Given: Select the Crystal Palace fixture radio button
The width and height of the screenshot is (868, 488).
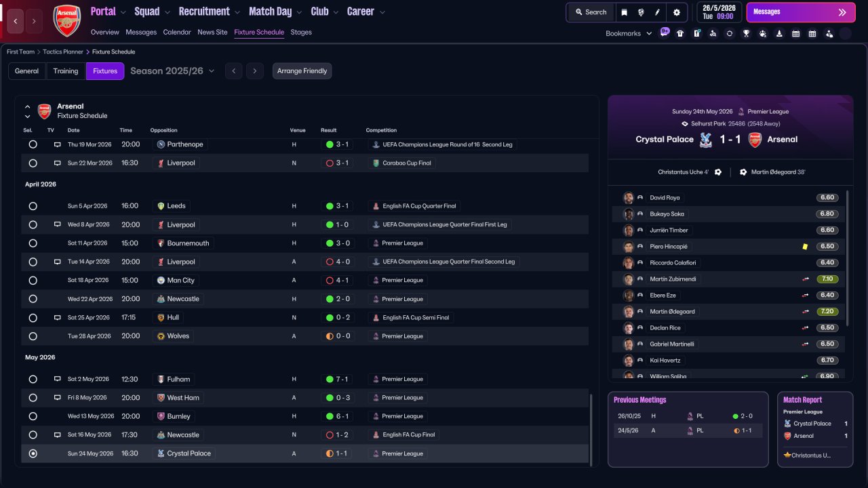Looking at the screenshot, I should (33, 453).
